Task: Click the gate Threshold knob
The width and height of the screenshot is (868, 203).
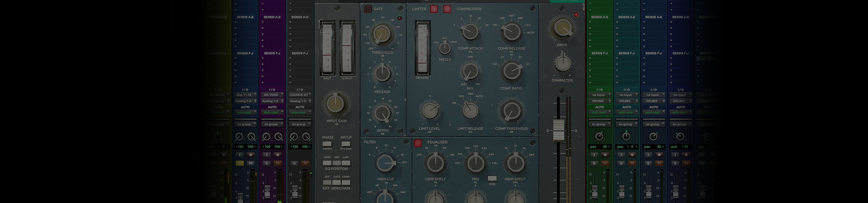Action: point(382,35)
